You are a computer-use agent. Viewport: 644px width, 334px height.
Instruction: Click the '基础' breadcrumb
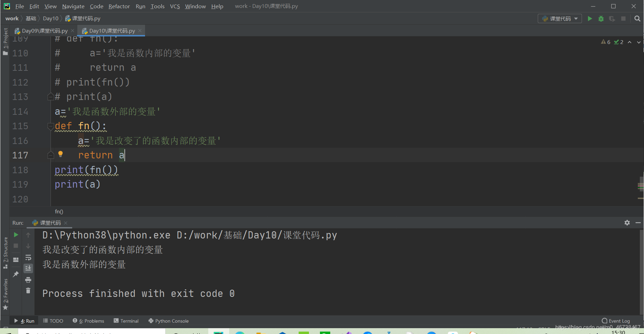[x=31, y=19]
